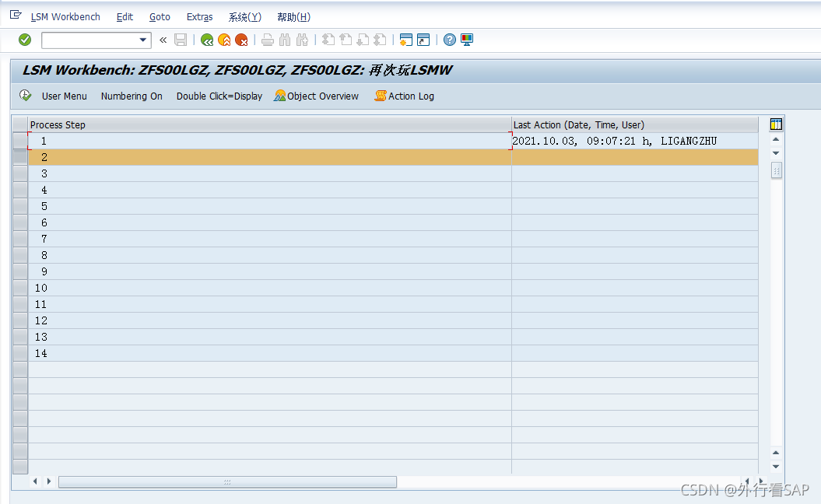The image size is (821, 504).
Task: Open the Extras menu
Action: coord(199,17)
